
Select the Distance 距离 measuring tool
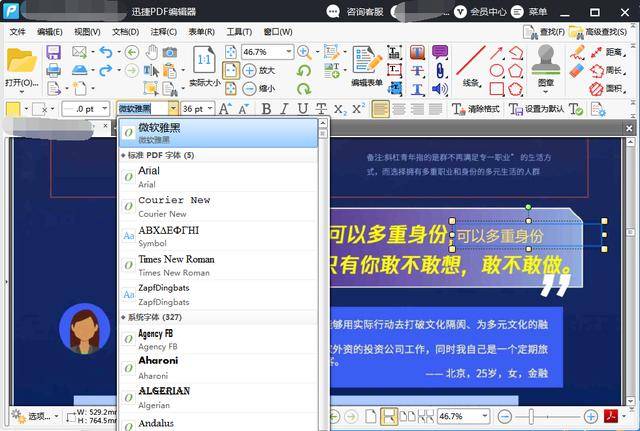pos(607,52)
